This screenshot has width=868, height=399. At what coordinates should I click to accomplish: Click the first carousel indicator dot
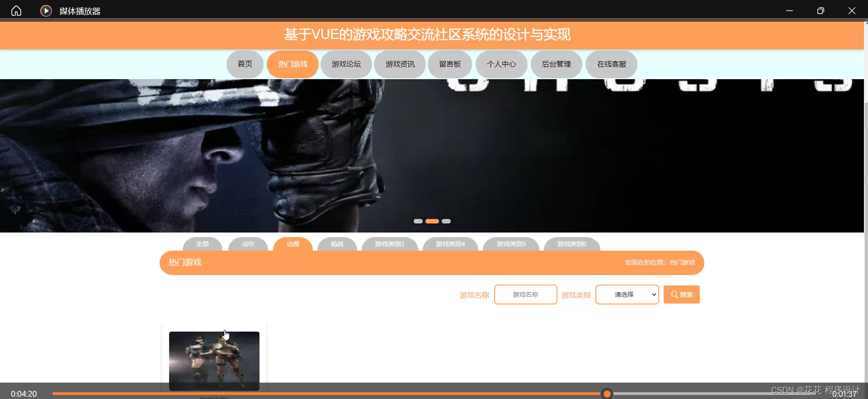click(x=418, y=221)
